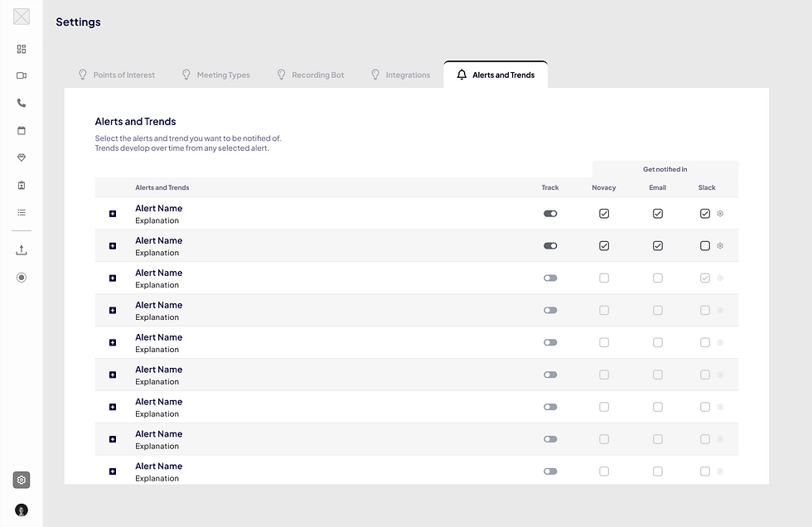Enable the Track toggle on third alert
Image resolution: width=812 pixels, height=527 pixels.
(550, 278)
